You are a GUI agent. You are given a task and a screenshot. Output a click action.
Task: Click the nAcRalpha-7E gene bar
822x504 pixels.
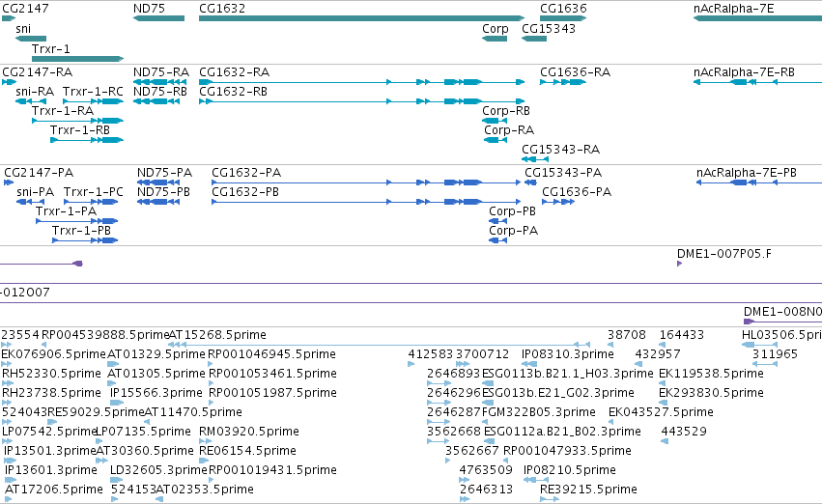pyautogui.click(x=757, y=18)
